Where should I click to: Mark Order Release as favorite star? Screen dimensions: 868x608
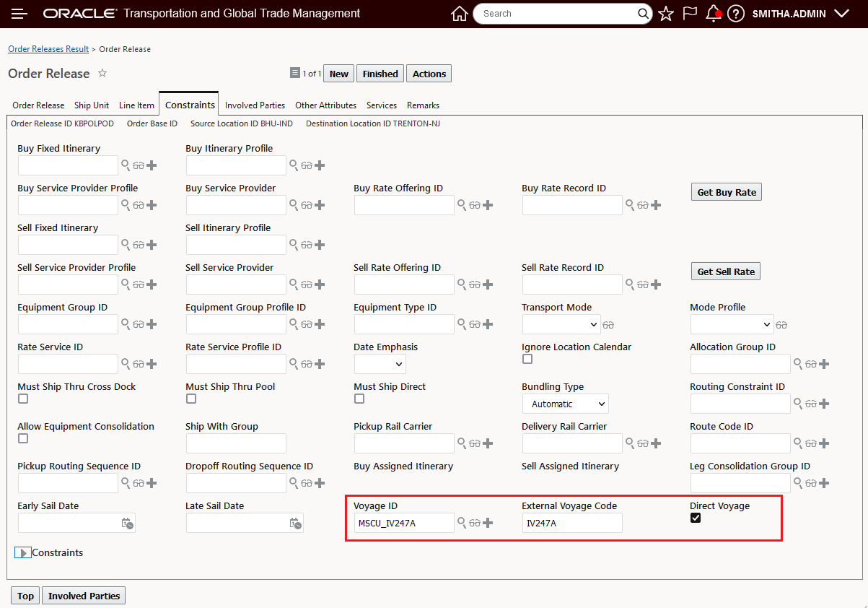(102, 73)
